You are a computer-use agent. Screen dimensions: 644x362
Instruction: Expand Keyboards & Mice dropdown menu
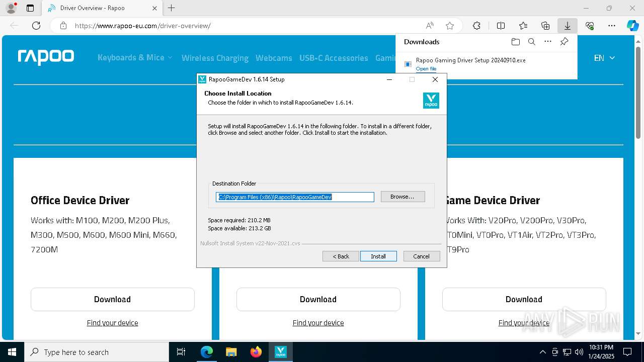135,58
